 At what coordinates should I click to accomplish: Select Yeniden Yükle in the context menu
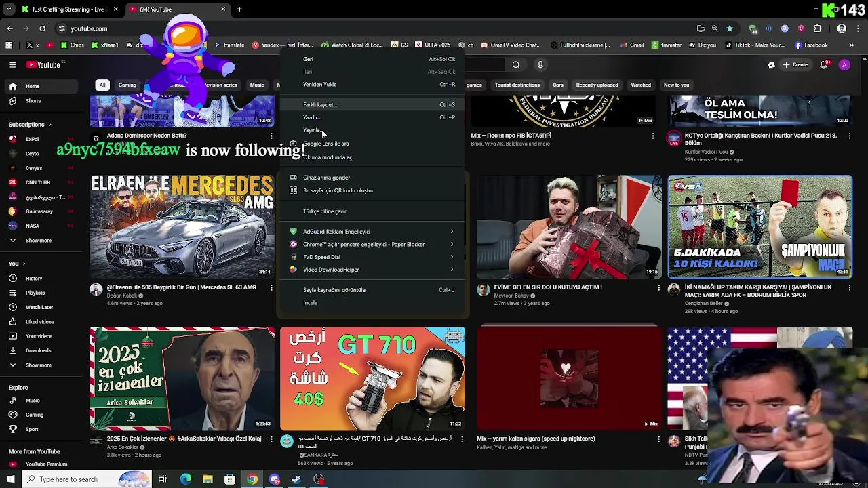tap(372, 85)
